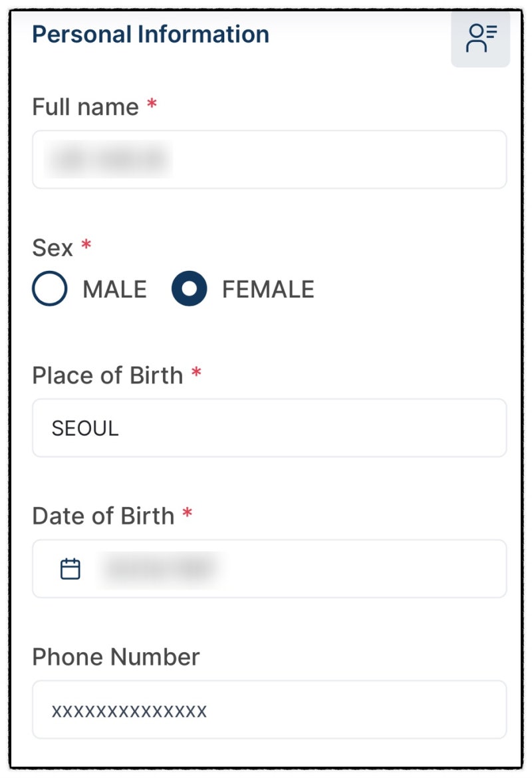
Task: Click the Date of Birth label
Action: pyautogui.click(x=103, y=516)
